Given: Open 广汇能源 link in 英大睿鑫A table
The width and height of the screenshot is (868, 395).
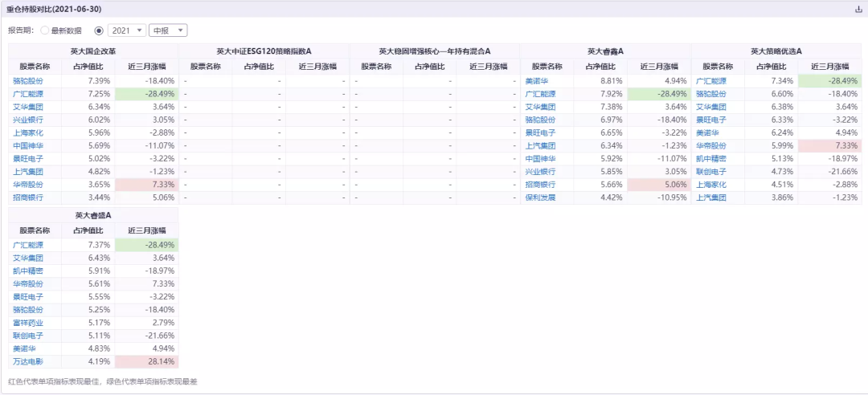Looking at the screenshot, I should coord(540,94).
